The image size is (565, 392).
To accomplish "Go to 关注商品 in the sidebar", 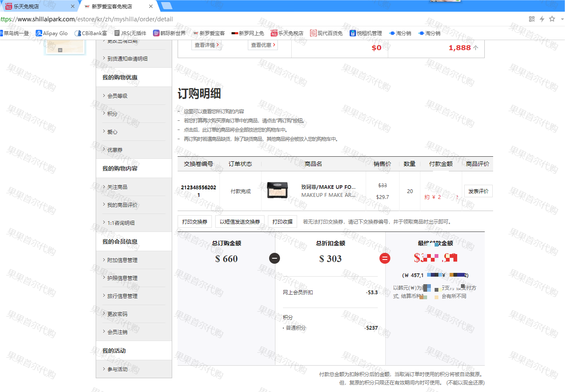I will tap(117, 187).
